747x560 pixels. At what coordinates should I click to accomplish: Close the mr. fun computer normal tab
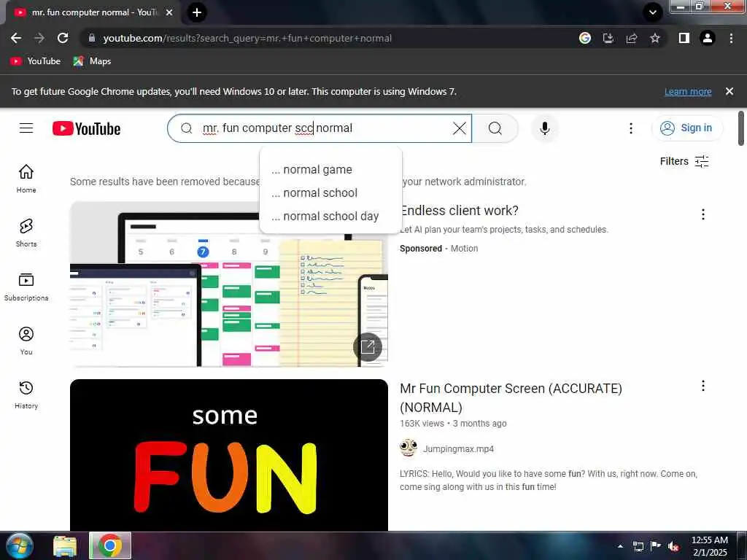[x=169, y=13]
